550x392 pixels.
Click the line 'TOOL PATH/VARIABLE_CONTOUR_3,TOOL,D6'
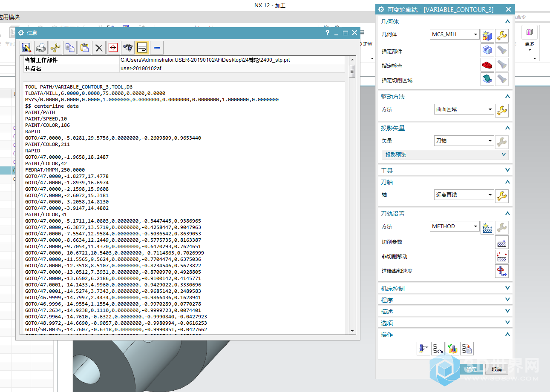coord(79,87)
